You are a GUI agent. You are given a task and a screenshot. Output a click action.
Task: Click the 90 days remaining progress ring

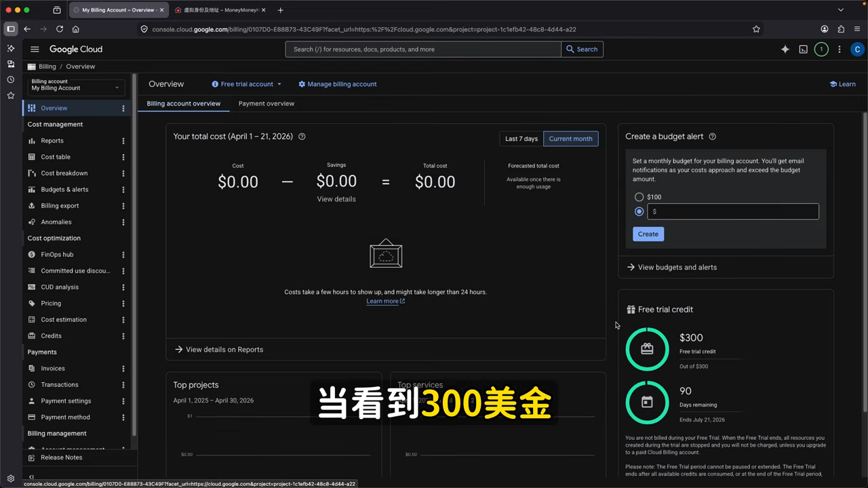(647, 403)
